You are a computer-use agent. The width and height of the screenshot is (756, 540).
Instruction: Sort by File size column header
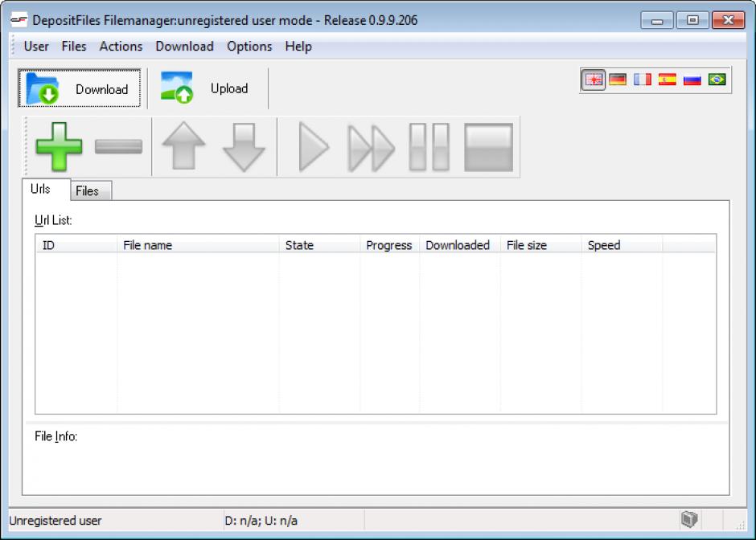coord(541,245)
